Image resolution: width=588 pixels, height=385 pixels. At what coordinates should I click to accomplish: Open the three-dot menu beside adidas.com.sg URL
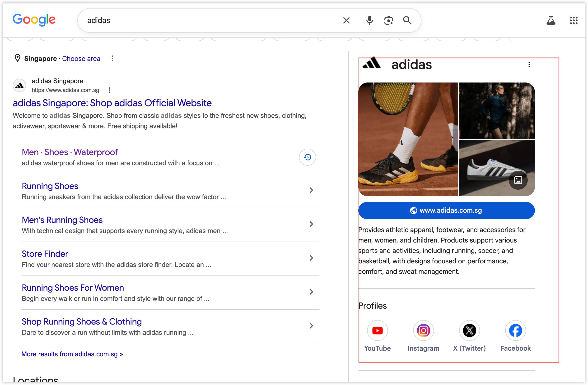(109, 90)
